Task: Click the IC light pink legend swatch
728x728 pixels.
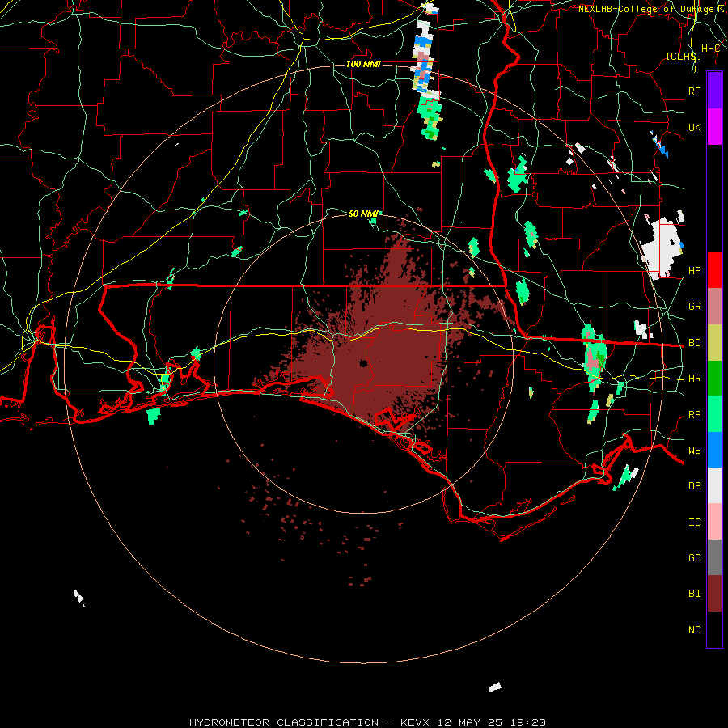Action: pos(714,522)
